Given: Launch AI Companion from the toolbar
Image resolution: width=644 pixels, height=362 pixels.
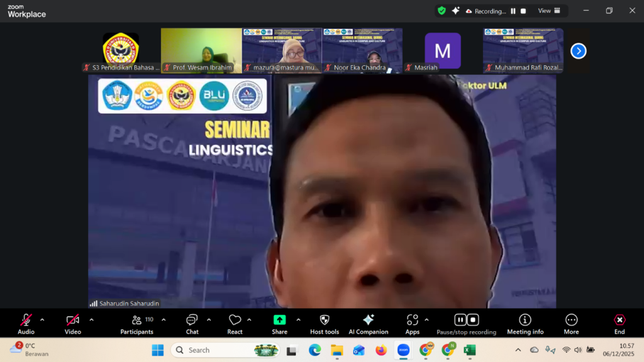Looking at the screenshot, I should pos(369,323).
